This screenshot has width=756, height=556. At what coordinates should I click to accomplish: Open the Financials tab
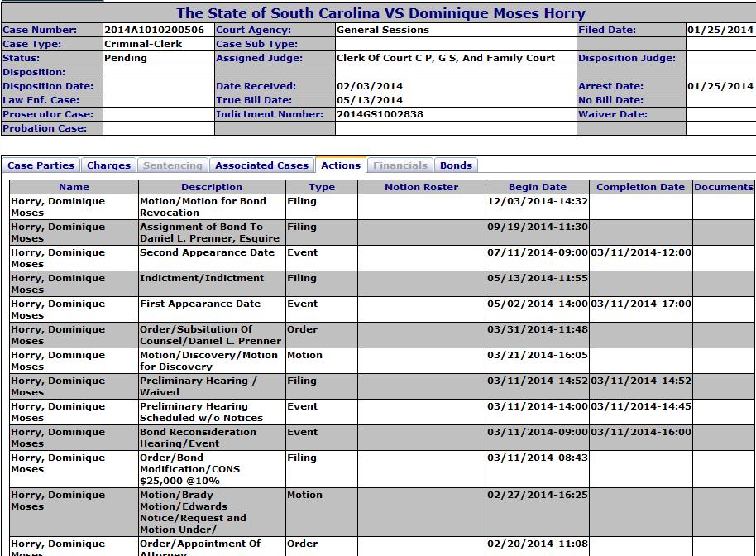coord(400,165)
